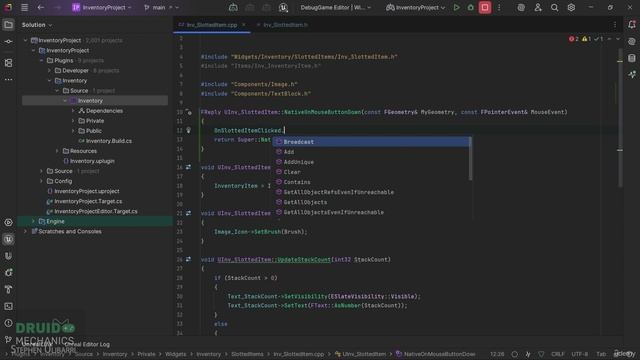Open the Unreal Engine tool window in left strip
640x360 pixels.
click(8, 239)
